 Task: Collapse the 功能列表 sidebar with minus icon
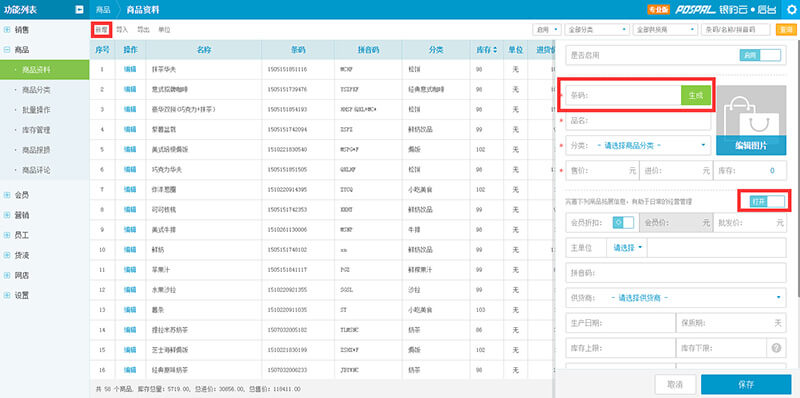point(79,10)
